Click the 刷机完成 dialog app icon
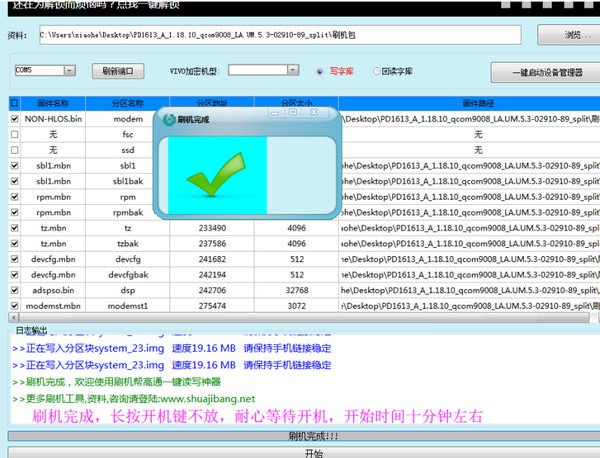The height and width of the screenshot is (458, 600). tap(169, 119)
